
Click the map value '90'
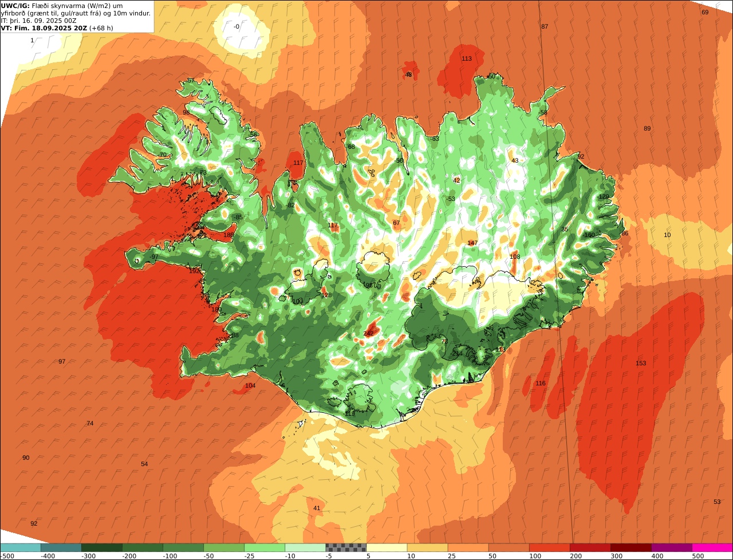(26, 458)
